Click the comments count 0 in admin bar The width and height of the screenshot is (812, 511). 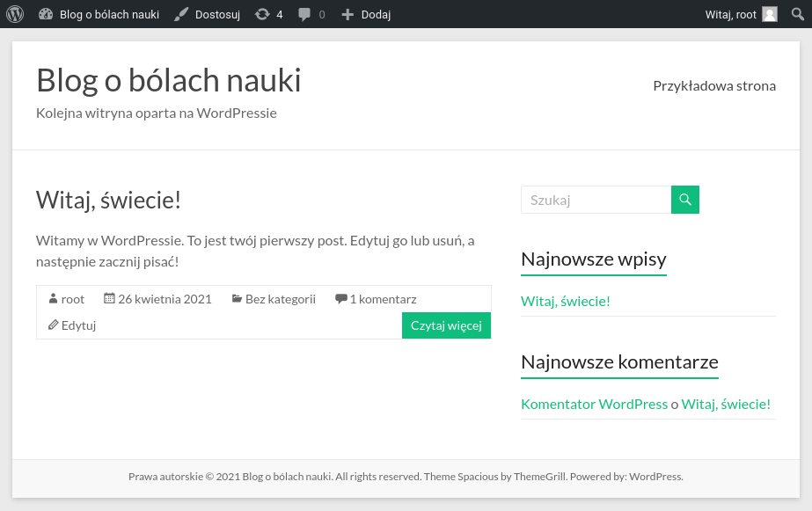(322, 14)
